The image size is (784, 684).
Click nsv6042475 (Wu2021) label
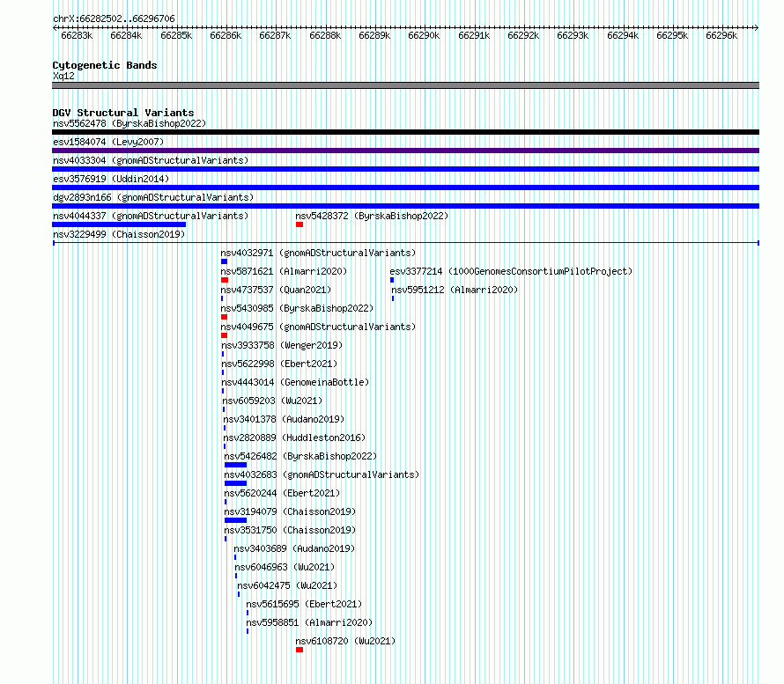[x=287, y=585]
